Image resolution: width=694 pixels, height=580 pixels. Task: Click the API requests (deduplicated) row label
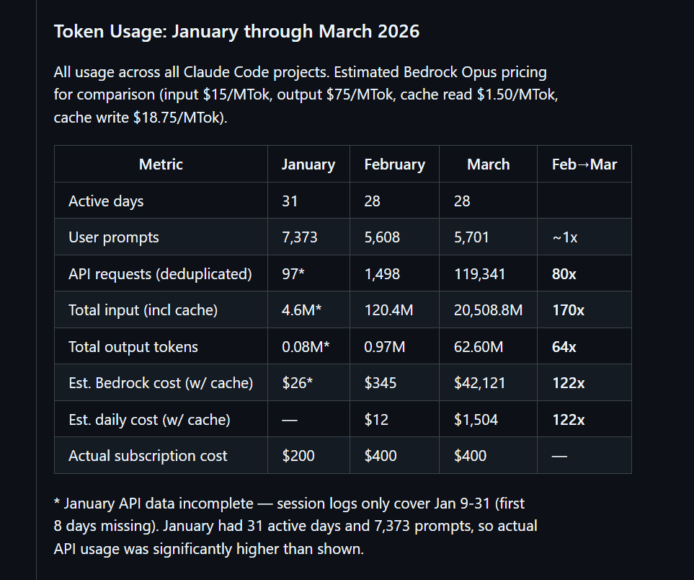160,274
